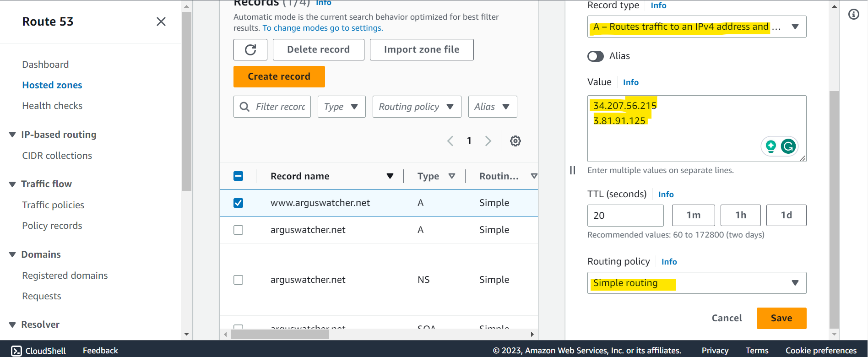
Task: Open the table settings gear icon
Action: point(515,141)
